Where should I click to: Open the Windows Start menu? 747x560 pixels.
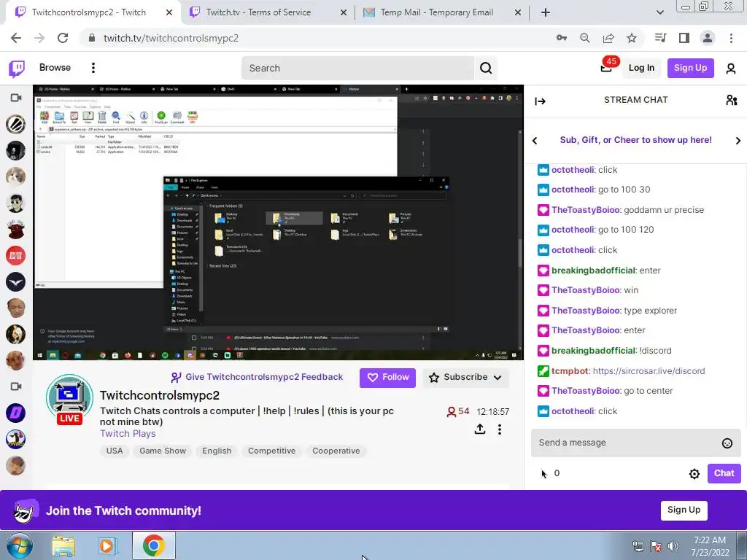[x=20, y=545]
